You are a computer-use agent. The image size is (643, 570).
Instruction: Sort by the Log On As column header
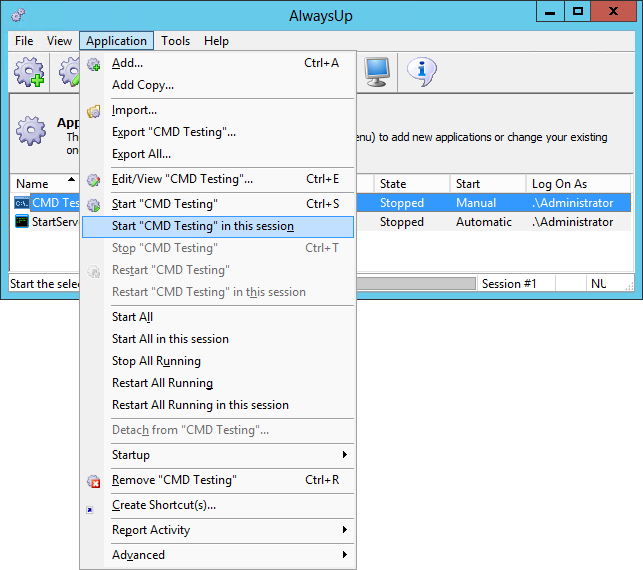coord(578,184)
